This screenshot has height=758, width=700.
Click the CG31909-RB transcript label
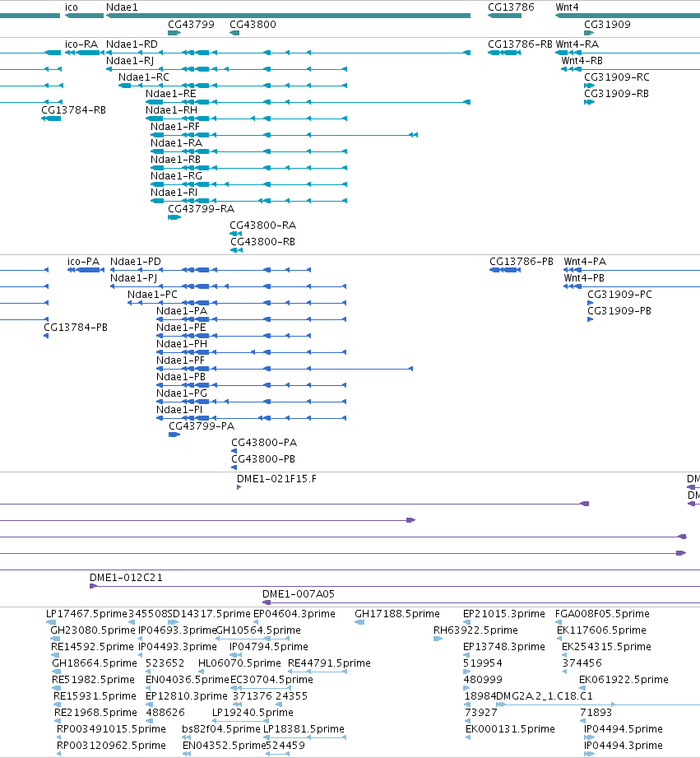pos(616,93)
